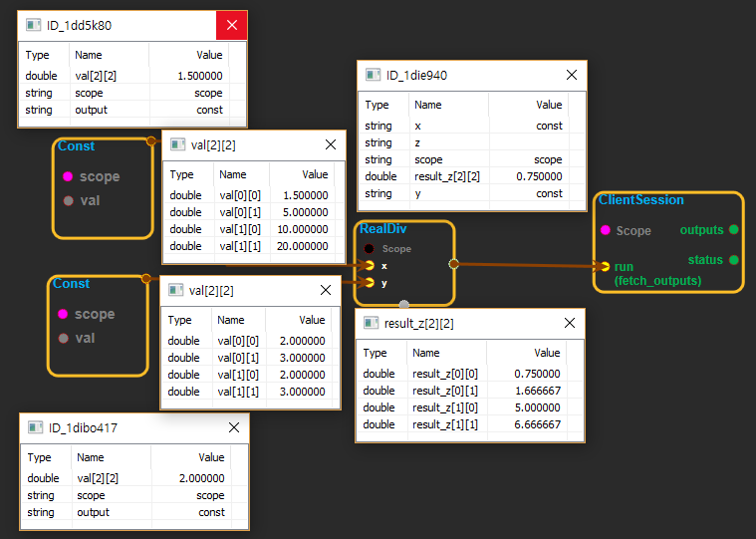Close the result_z[2][2] window
756x539 pixels.
click(x=570, y=323)
